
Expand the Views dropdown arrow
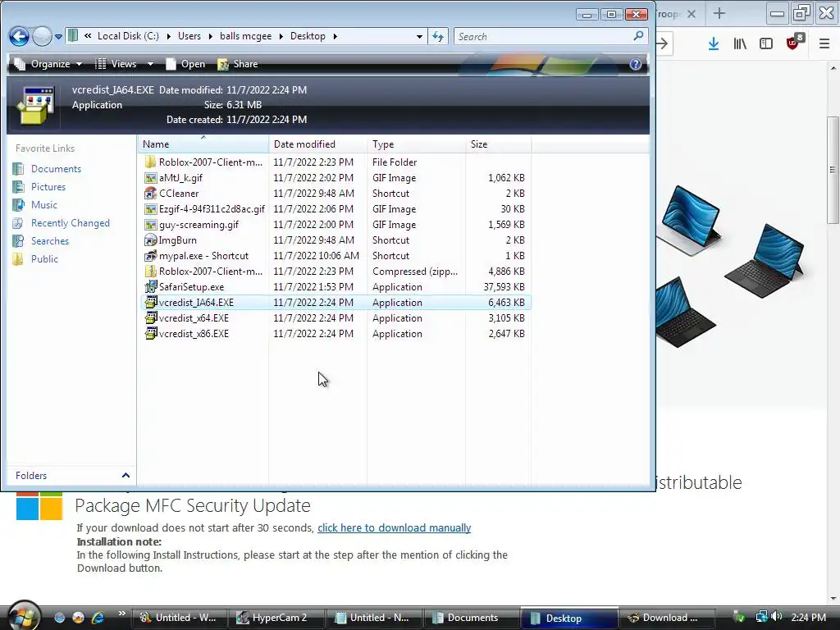151,64
